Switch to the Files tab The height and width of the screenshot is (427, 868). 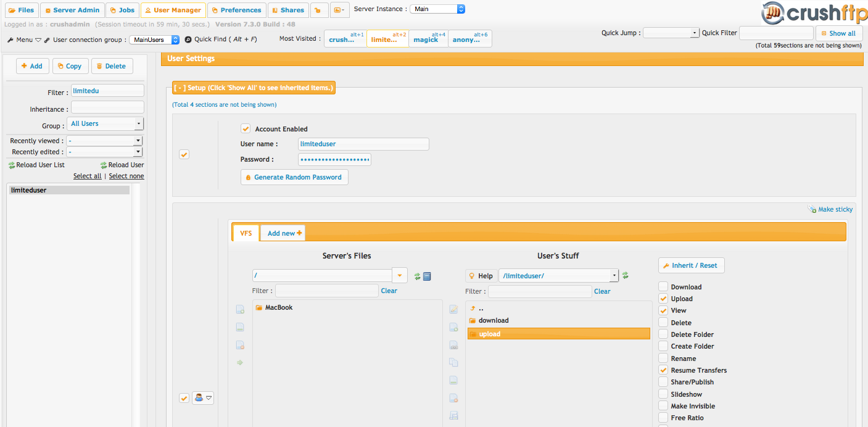[21, 10]
